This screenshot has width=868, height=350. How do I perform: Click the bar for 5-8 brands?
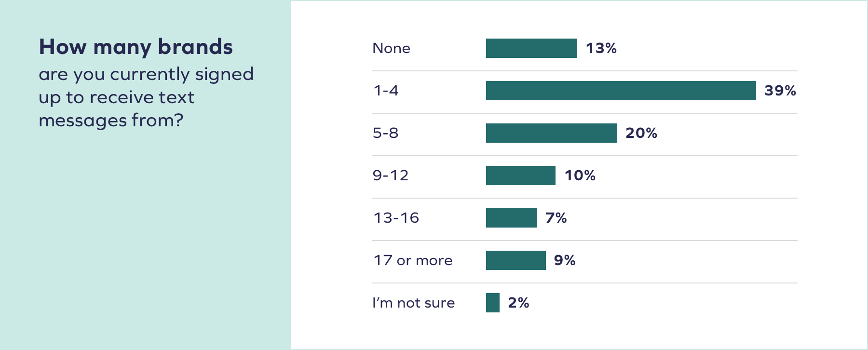pos(551,133)
